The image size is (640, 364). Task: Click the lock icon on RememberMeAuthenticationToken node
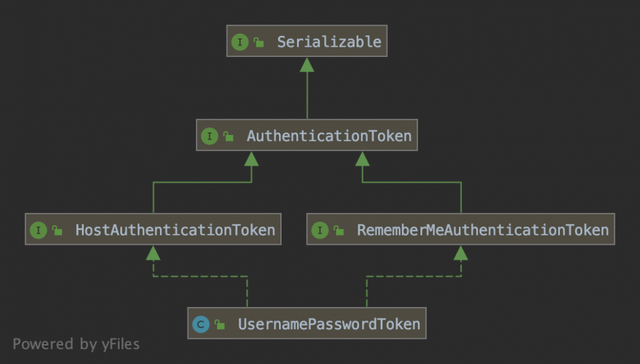point(339,231)
